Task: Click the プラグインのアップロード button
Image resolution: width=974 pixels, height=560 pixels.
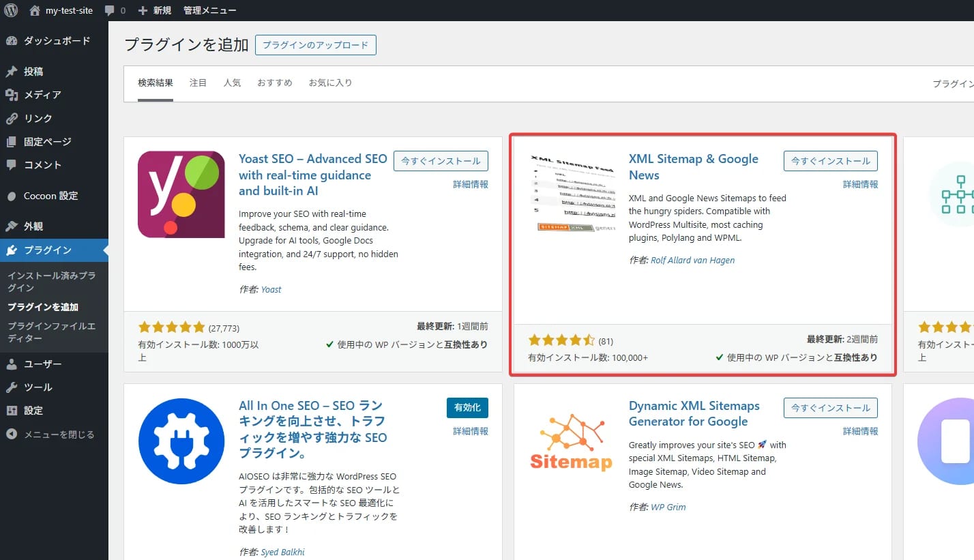Action: tap(315, 44)
